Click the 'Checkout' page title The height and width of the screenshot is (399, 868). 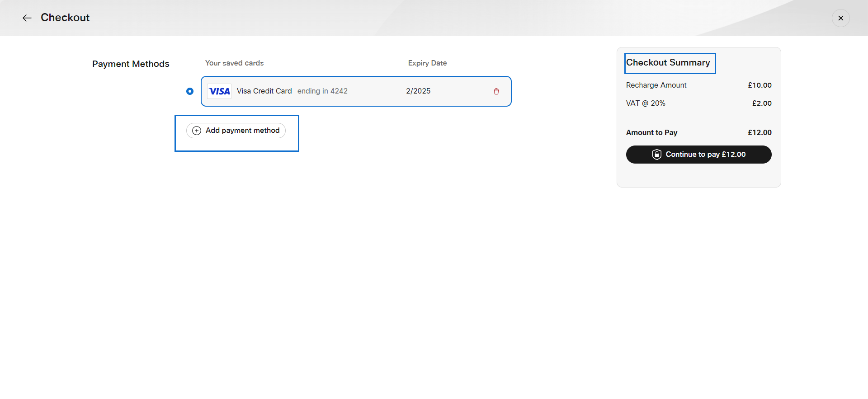click(65, 18)
